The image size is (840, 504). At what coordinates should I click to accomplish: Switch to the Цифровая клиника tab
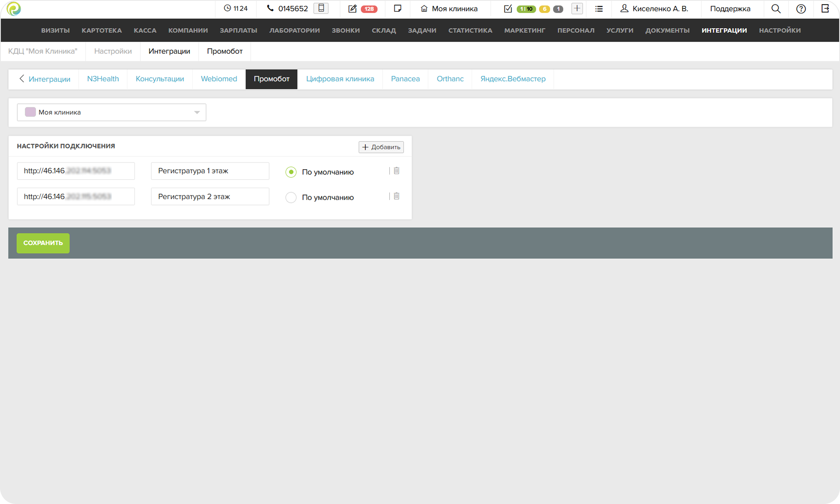pos(340,79)
